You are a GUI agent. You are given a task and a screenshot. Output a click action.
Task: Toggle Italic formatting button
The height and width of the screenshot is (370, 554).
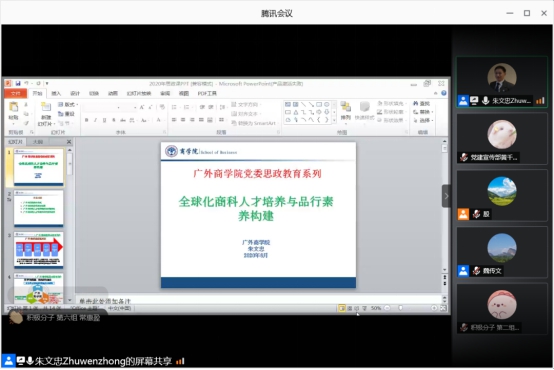pyautogui.click(x=95, y=120)
